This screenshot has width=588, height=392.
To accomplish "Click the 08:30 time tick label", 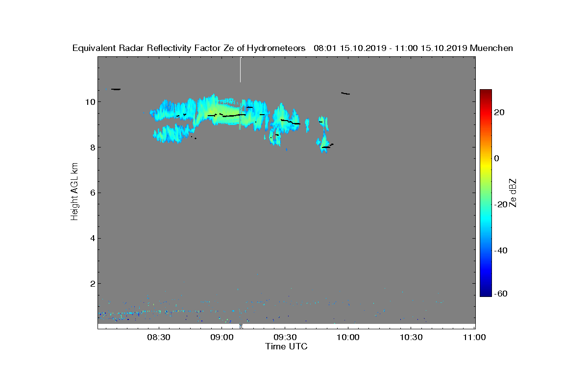I will point(158,337).
